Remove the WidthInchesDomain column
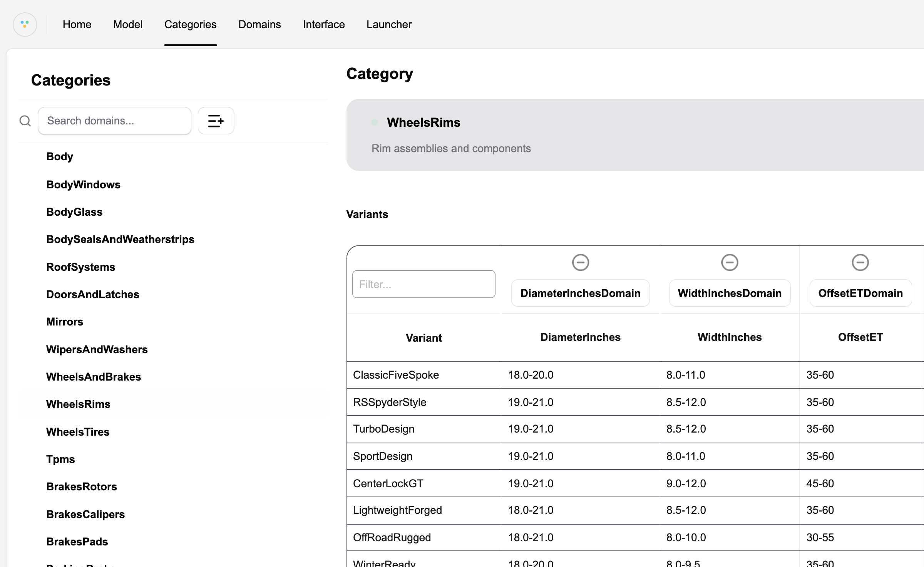This screenshot has width=924, height=567. (x=729, y=262)
